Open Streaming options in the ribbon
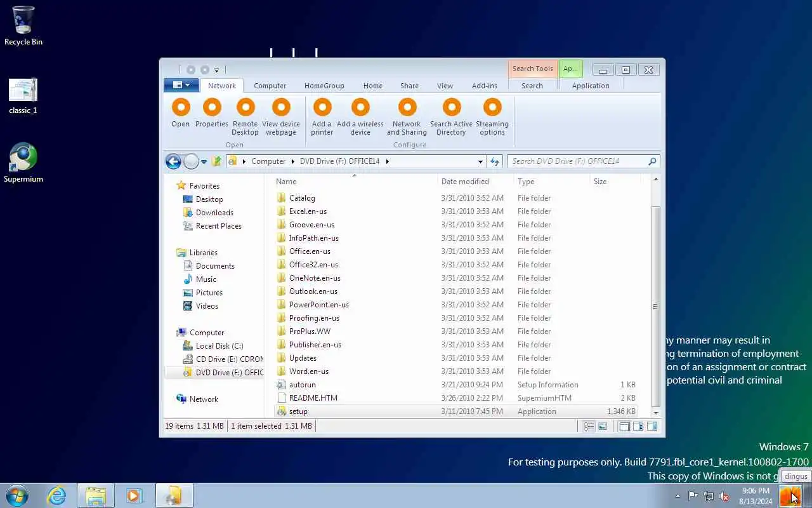The width and height of the screenshot is (812, 508). pyautogui.click(x=492, y=107)
